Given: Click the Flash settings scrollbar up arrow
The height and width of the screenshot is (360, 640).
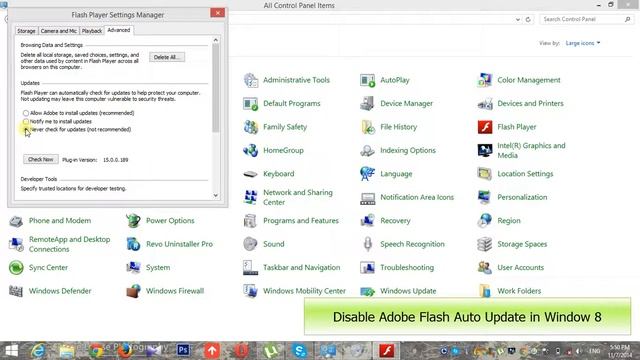Looking at the screenshot, I should (216, 40).
